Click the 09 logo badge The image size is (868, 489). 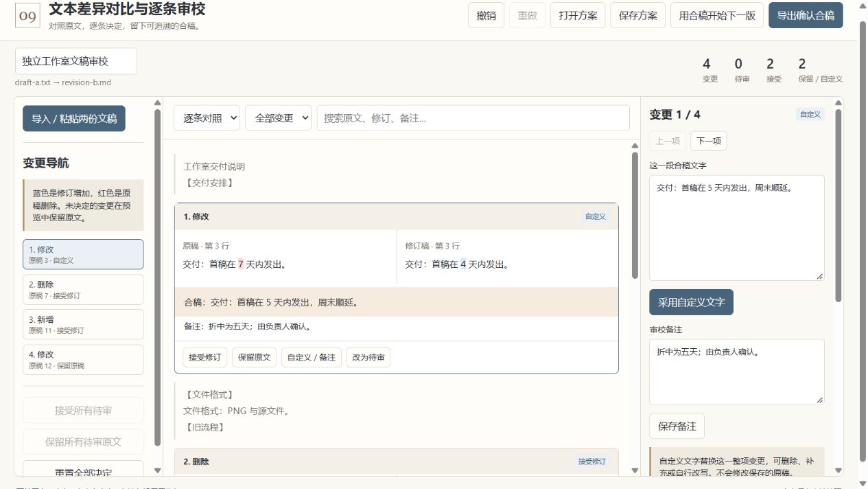[x=27, y=16]
